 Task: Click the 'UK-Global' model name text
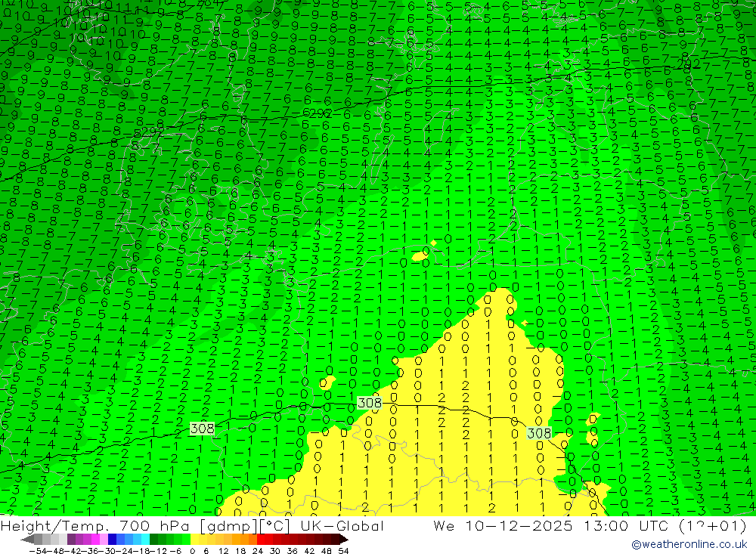342,525
